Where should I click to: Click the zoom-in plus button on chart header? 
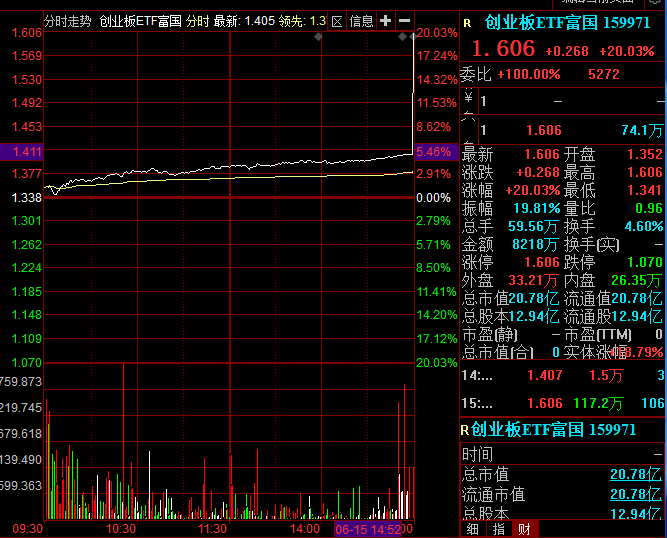(385, 21)
